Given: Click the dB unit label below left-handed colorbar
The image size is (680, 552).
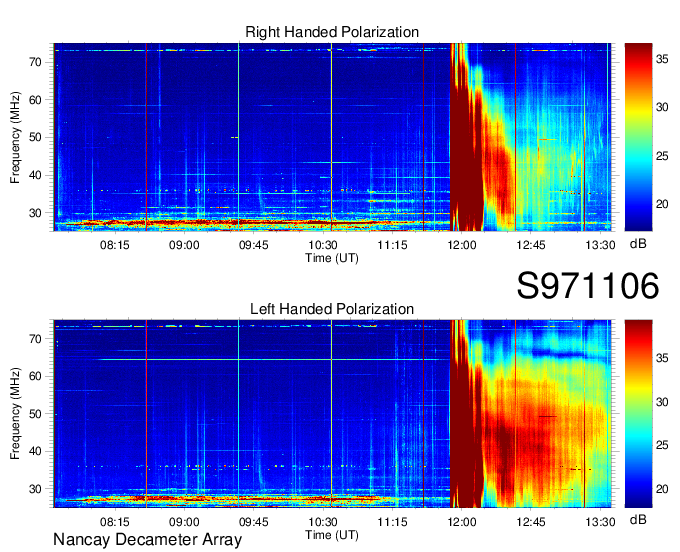Looking at the screenshot, I should click(638, 519).
